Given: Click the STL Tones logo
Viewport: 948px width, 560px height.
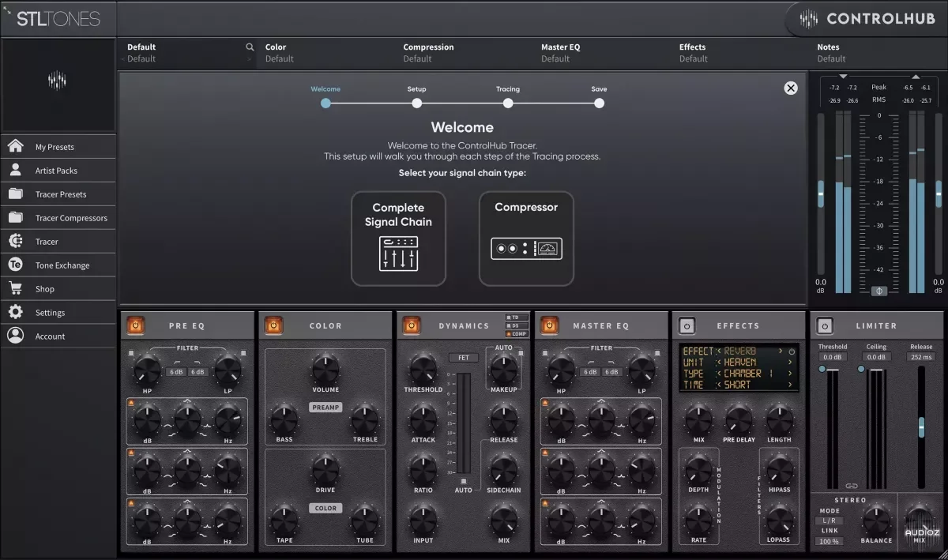Looking at the screenshot, I should (x=58, y=19).
